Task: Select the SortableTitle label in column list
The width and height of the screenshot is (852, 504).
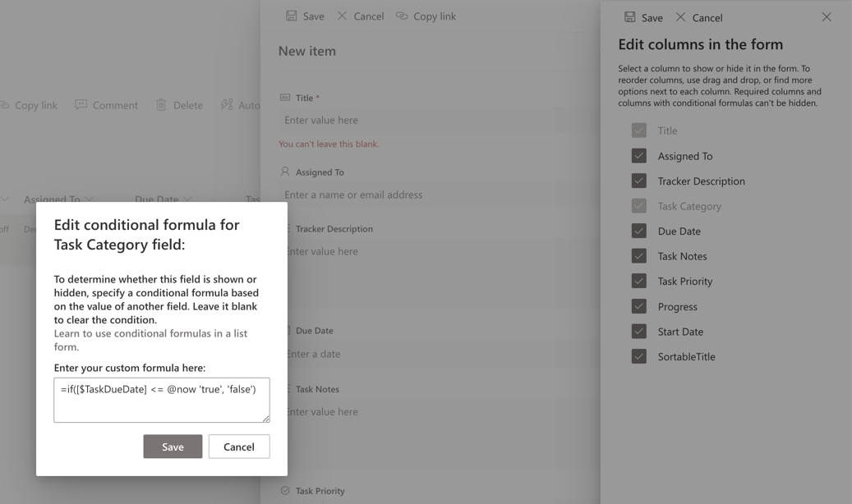Action: coord(686,356)
